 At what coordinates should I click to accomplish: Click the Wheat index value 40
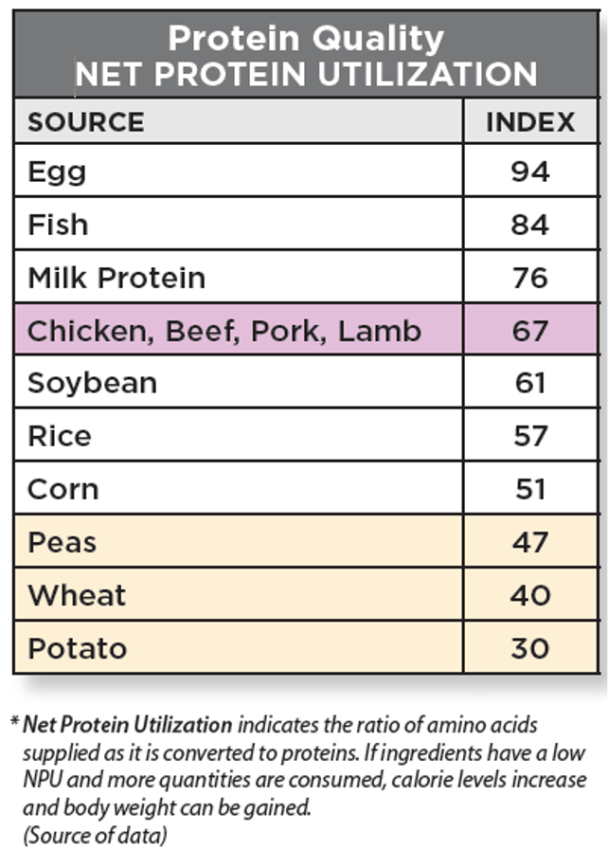click(x=530, y=595)
